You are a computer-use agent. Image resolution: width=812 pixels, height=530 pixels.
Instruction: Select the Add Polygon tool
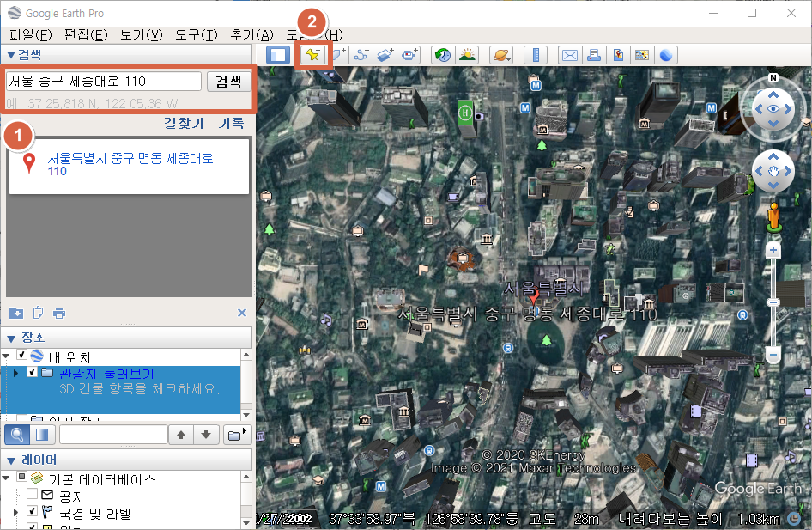tap(337, 55)
